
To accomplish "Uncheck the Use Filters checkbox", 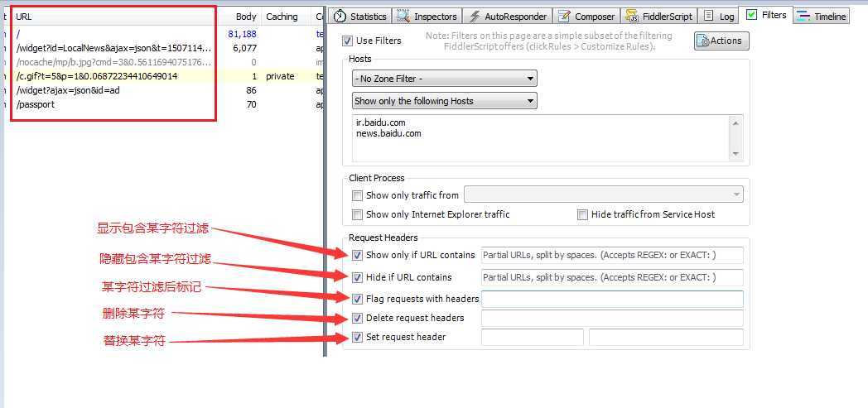I will click(347, 41).
